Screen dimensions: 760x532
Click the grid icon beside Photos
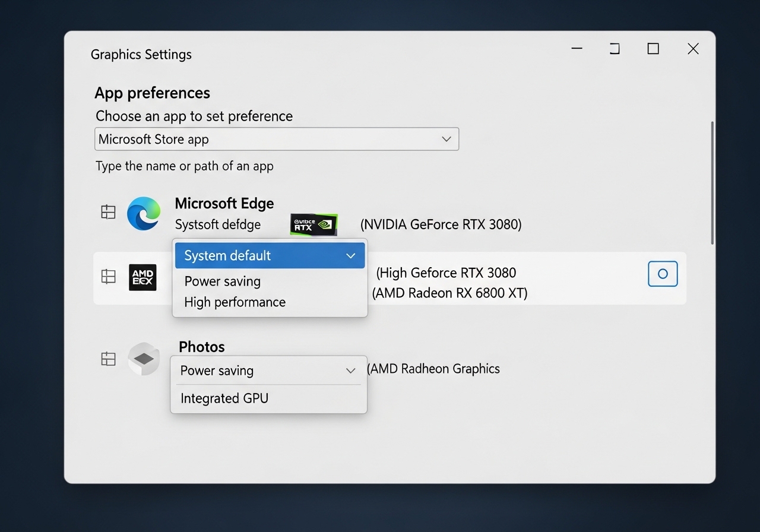pyautogui.click(x=108, y=359)
